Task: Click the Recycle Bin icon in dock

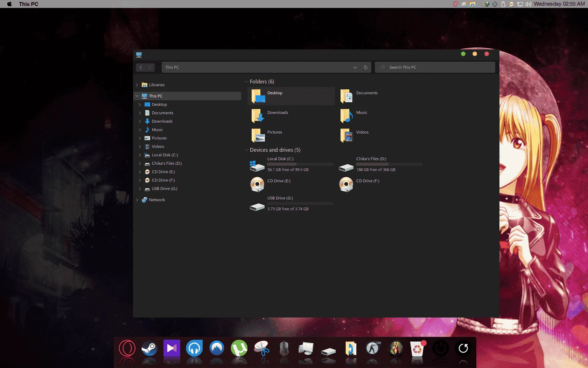Action: point(418,348)
